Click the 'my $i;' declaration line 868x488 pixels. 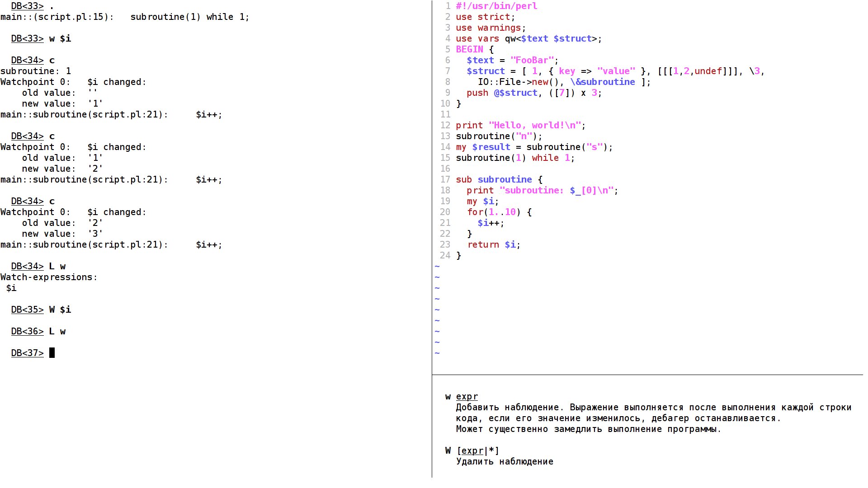483,201
